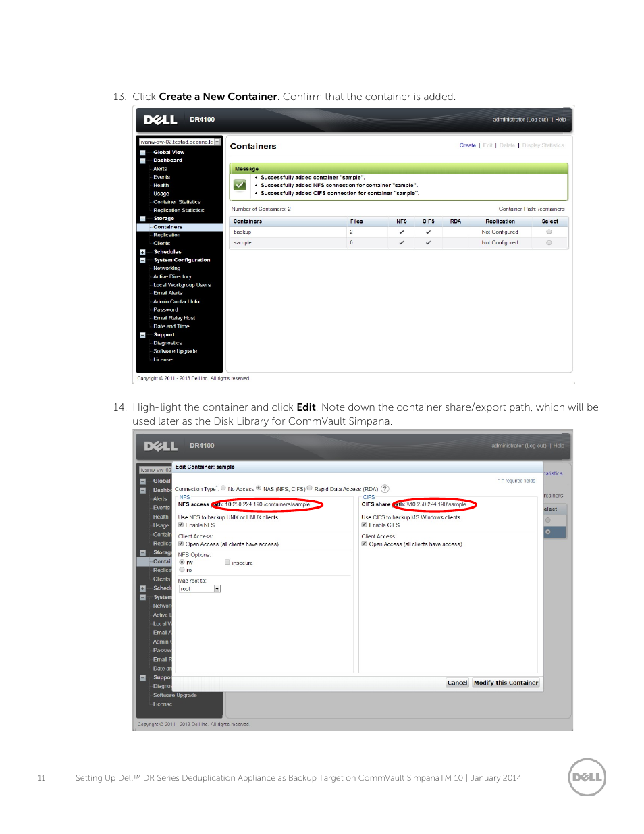
Task: Open Networking under System Configuration
Action: [x=167, y=268]
